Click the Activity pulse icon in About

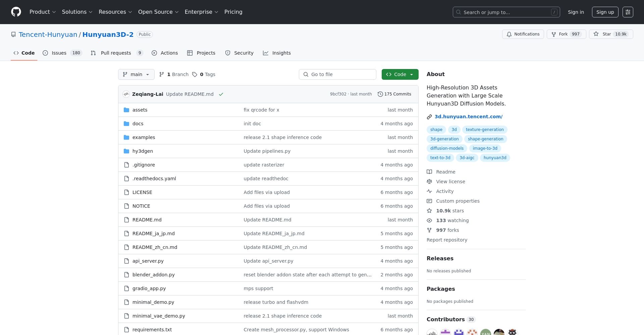[x=429, y=191]
